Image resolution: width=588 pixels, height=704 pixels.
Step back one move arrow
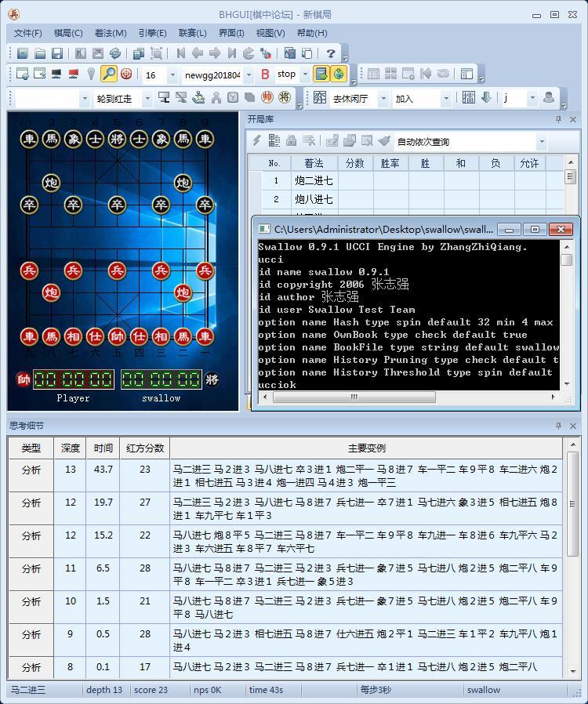[198, 53]
